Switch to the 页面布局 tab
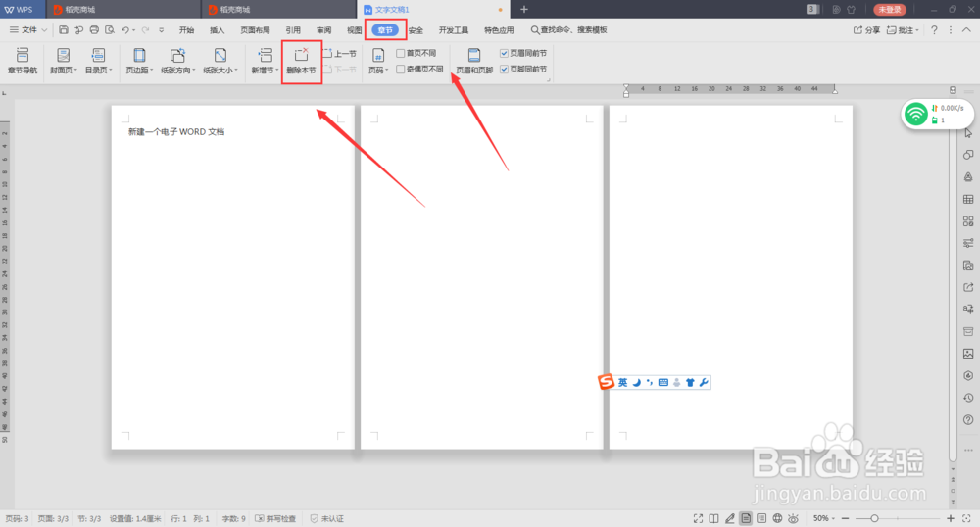This screenshot has height=527, width=980. click(255, 30)
